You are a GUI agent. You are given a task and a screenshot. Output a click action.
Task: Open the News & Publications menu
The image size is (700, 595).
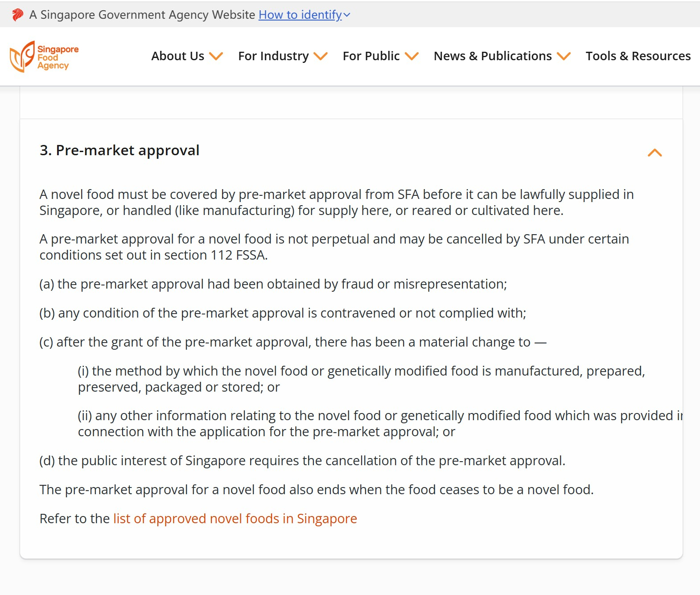tap(492, 56)
